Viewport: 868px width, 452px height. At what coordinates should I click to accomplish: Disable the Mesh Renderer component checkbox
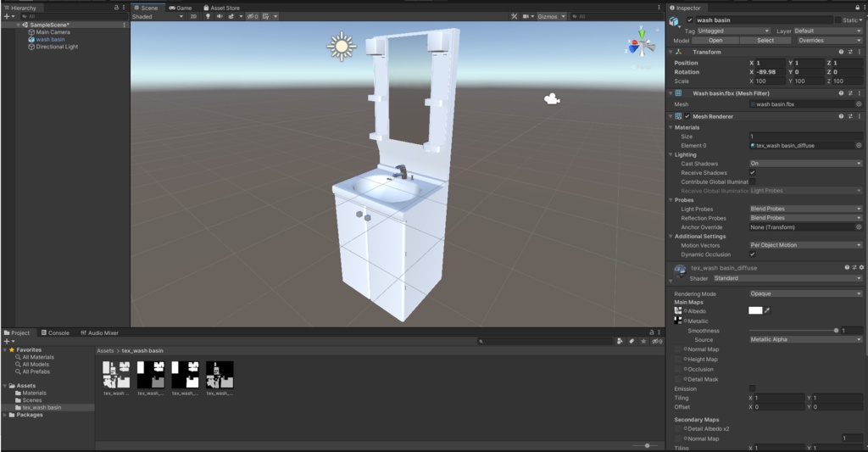click(687, 116)
